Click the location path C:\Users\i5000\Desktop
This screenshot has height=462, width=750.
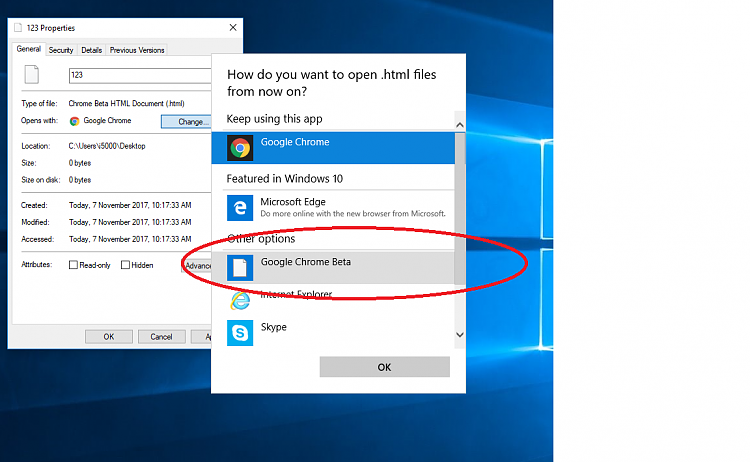107,146
